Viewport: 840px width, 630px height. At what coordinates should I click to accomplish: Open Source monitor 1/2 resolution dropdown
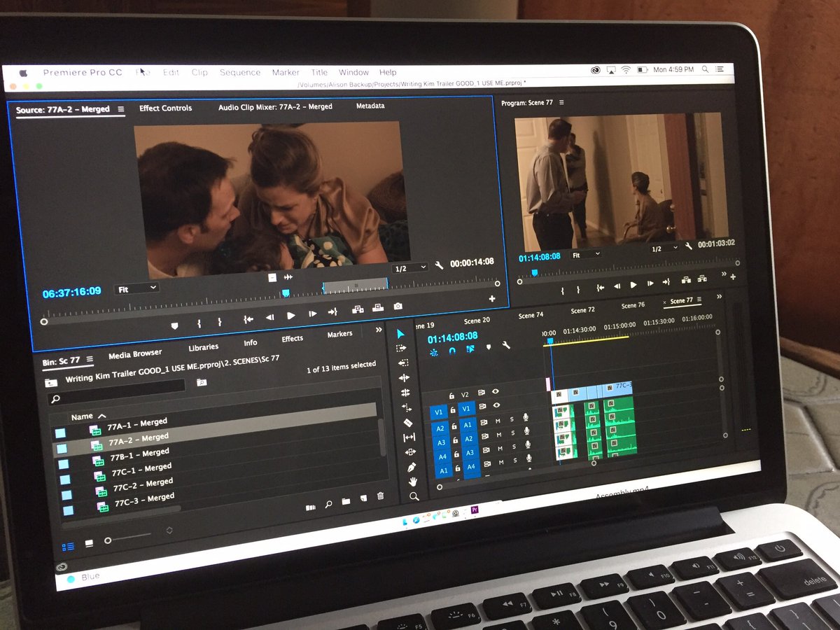pos(410,267)
